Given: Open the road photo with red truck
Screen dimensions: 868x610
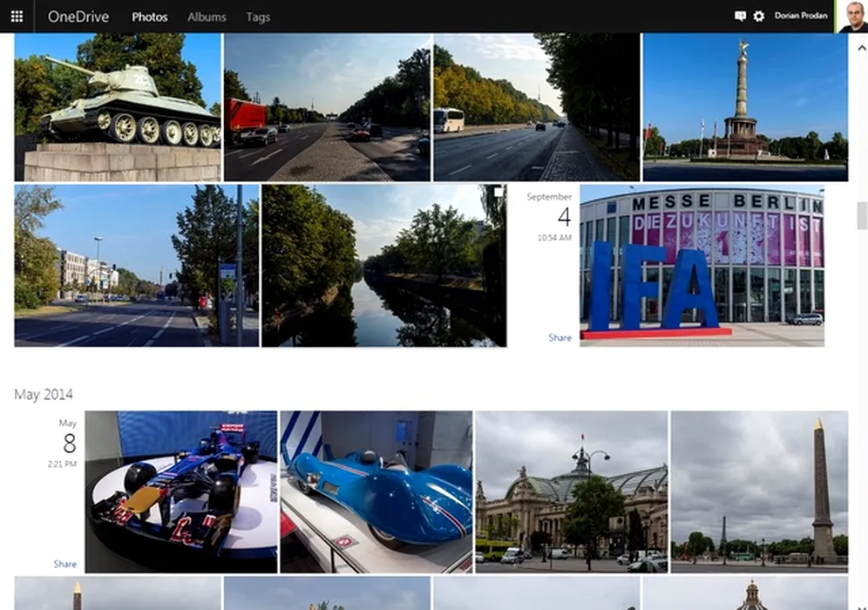Looking at the screenshot, I should 327,107.
